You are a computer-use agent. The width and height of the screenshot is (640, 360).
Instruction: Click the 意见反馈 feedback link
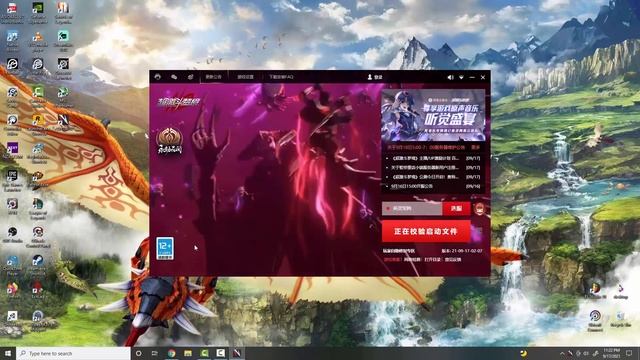[x=453, y=260]
